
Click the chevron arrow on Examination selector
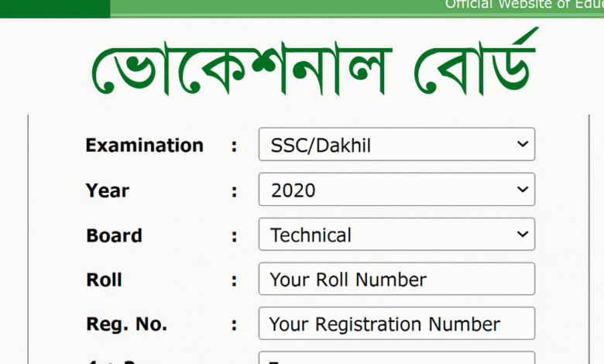click(523, 144)
